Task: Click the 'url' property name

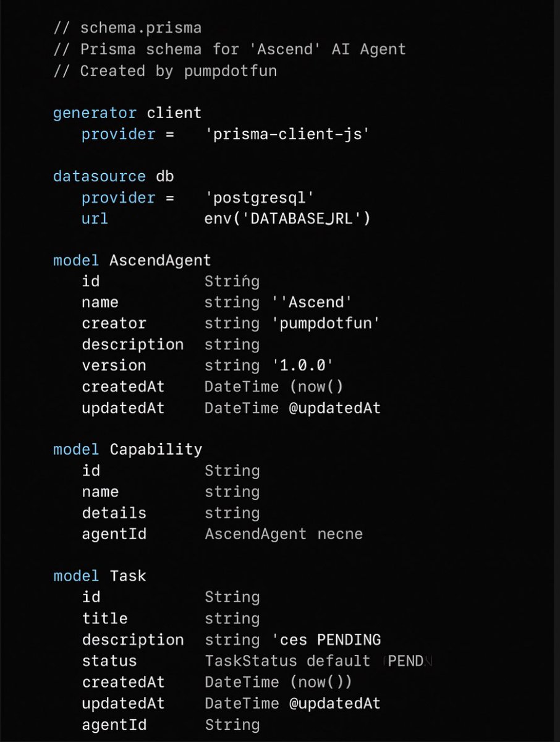Action: tap(95, 219)
